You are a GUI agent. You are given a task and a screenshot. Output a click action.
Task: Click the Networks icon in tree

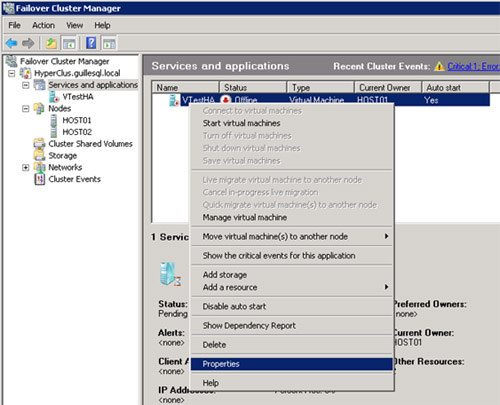[39, 167]
